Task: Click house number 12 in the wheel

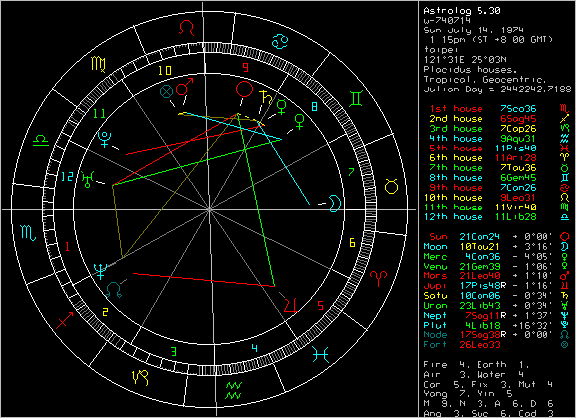Action: (68, 177)
